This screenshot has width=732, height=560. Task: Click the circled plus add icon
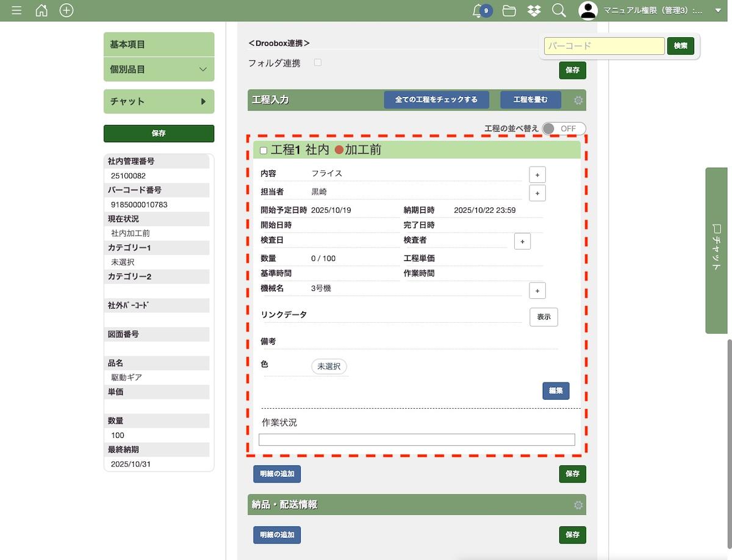click(66, 10)
